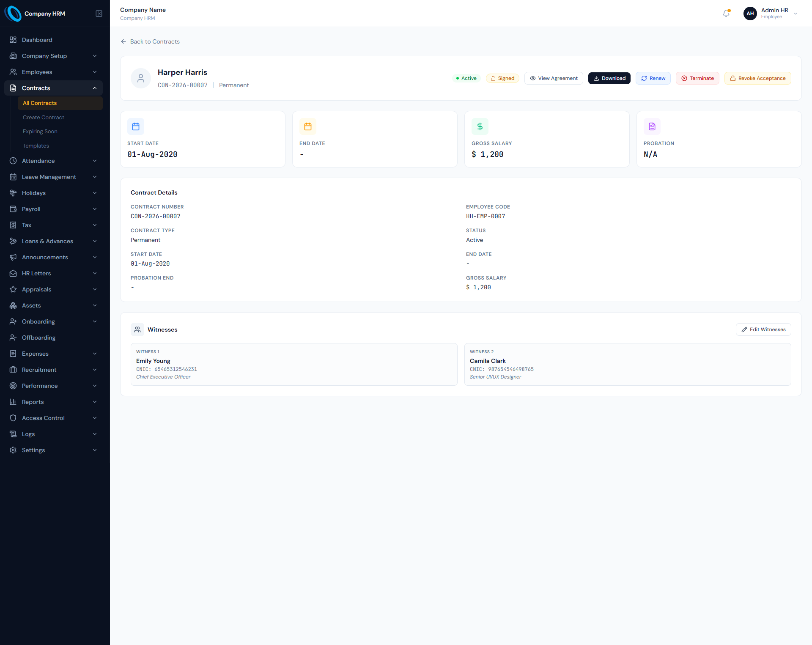Terminate the contract button
Viewport: 812px width, 645px height.
[697, 78]
